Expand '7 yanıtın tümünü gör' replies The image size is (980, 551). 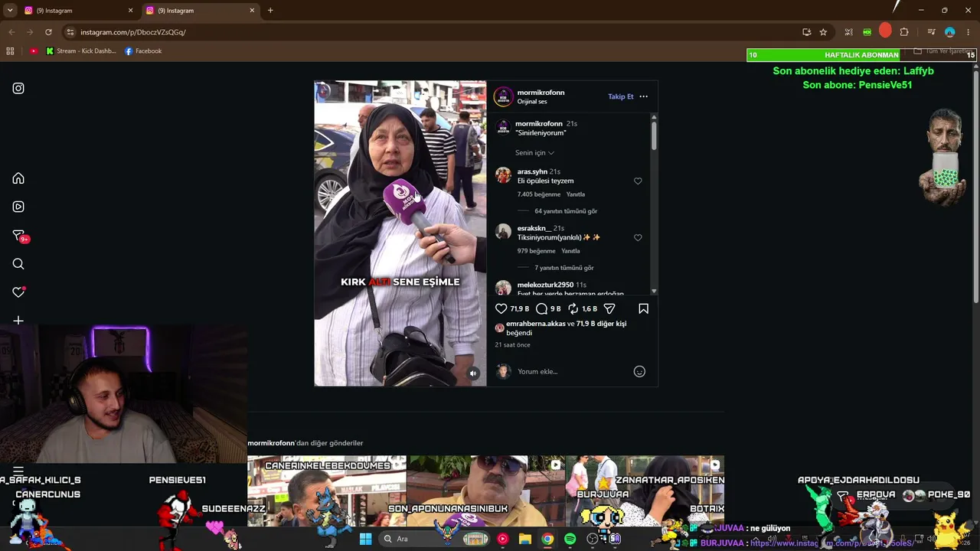coord(564,268)
